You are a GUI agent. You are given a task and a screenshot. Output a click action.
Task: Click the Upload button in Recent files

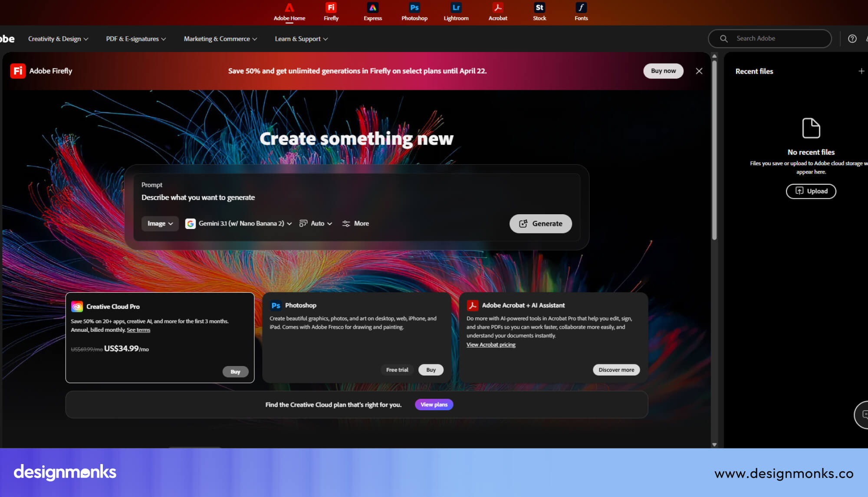pyautogui.click(x=811, y=191)
